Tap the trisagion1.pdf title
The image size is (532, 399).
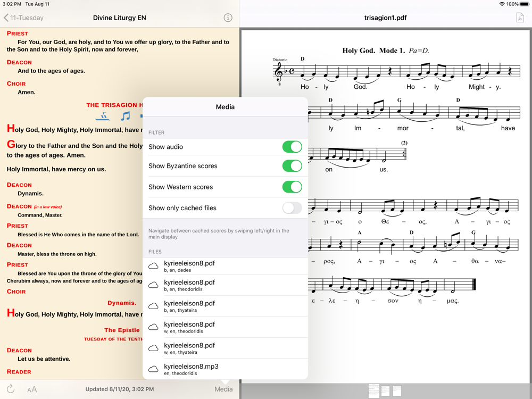pos(385,18)
